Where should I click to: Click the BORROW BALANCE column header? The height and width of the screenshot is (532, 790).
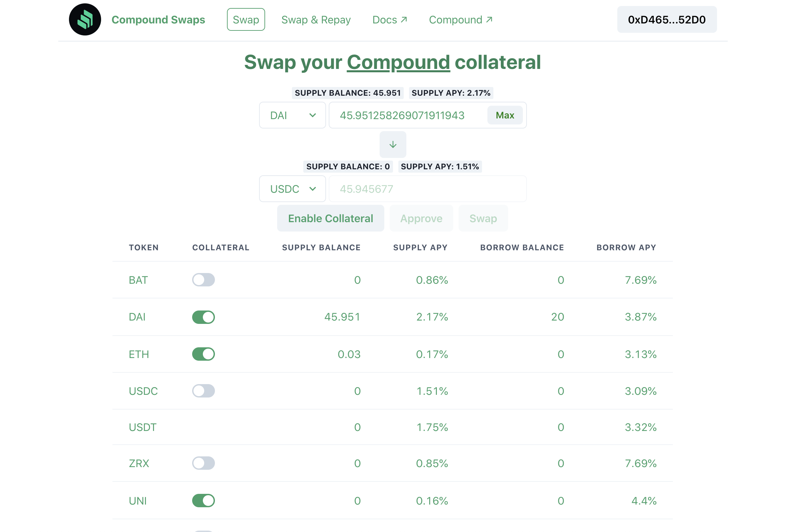[x=522, y=248]
